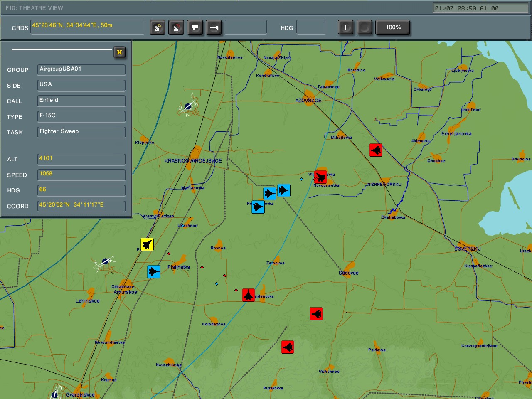Click the Zemovoe town label
Screen dimensions: 532x399
(x=276, y=263)
